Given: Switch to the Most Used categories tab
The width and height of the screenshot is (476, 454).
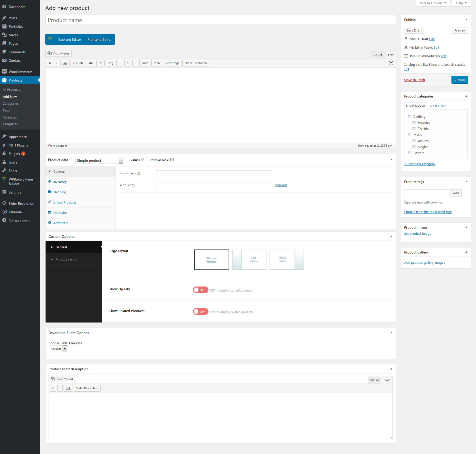Looking at the screenshot, I should coord(437,106).
